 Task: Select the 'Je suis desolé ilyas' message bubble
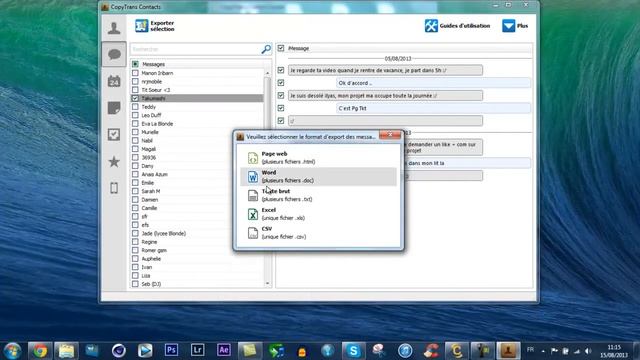coord(385,96)
